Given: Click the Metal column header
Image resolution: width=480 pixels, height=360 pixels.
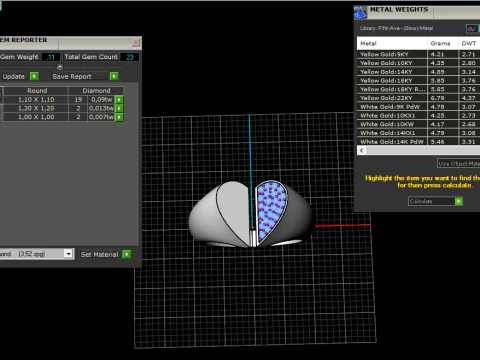Looking at the screenshot, I should click(x=392, y=43).
